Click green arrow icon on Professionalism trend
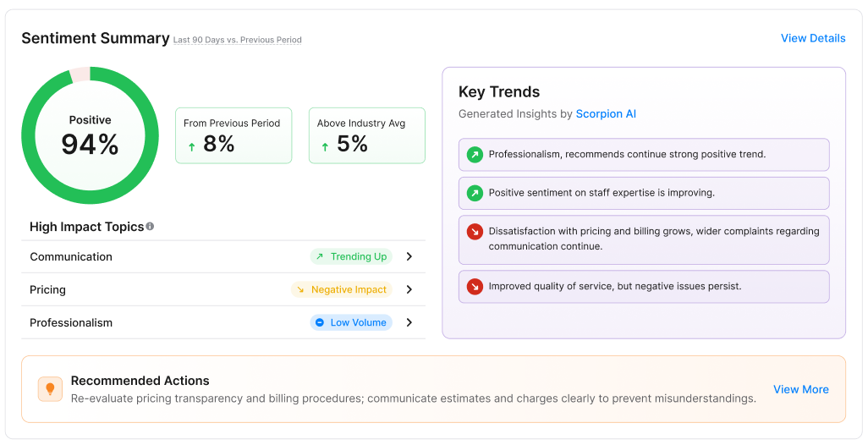Screen dimensions: 868x445 (475, 155)
